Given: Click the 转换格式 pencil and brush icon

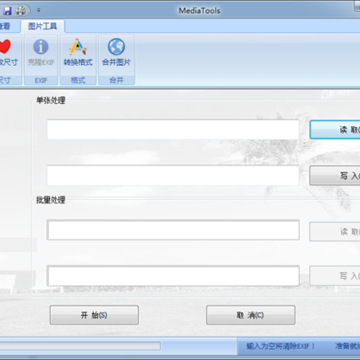Looking at the screenshot, I should click(x=78, y=47).
